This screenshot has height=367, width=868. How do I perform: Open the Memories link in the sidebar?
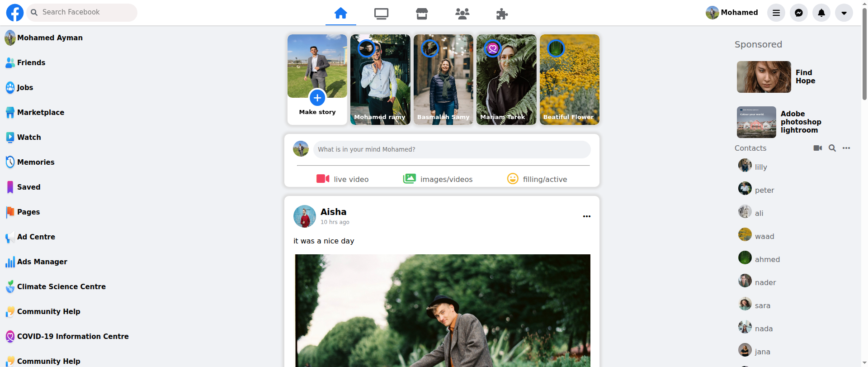(35, 162)
